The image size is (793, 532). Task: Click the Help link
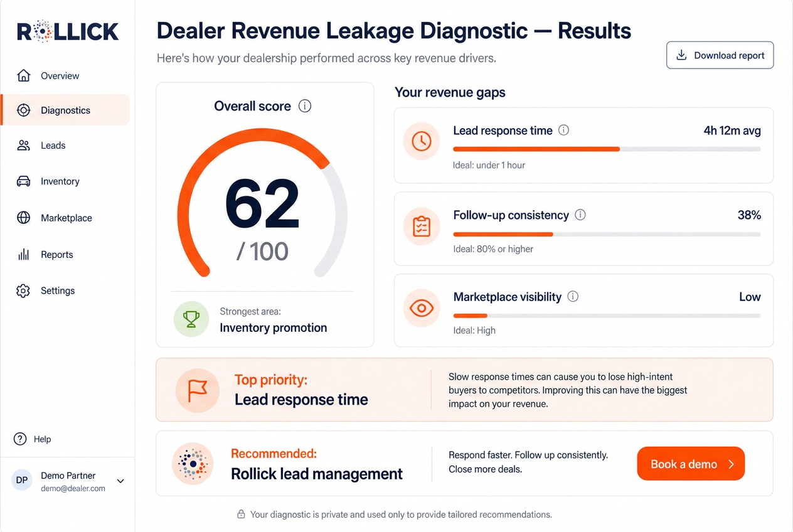(33, 439)
